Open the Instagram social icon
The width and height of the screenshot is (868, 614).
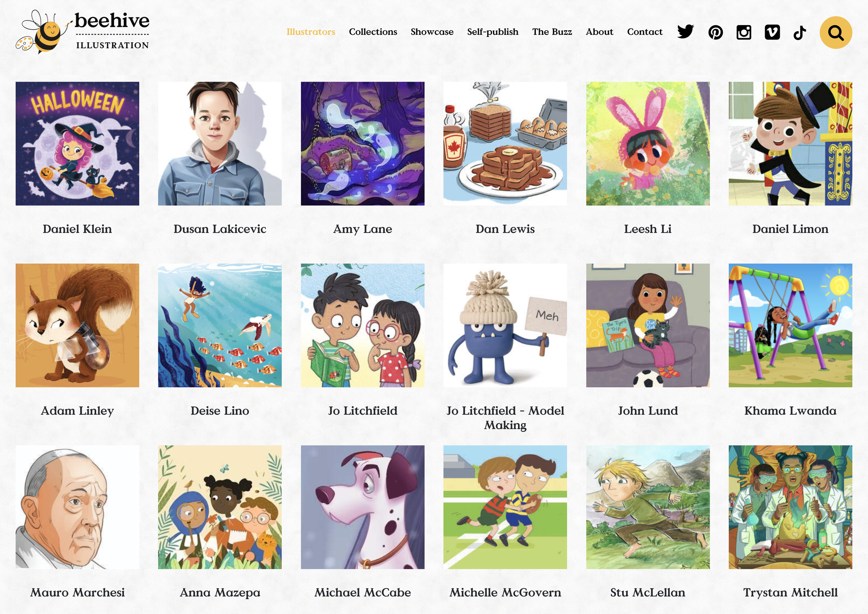(744, 33)
